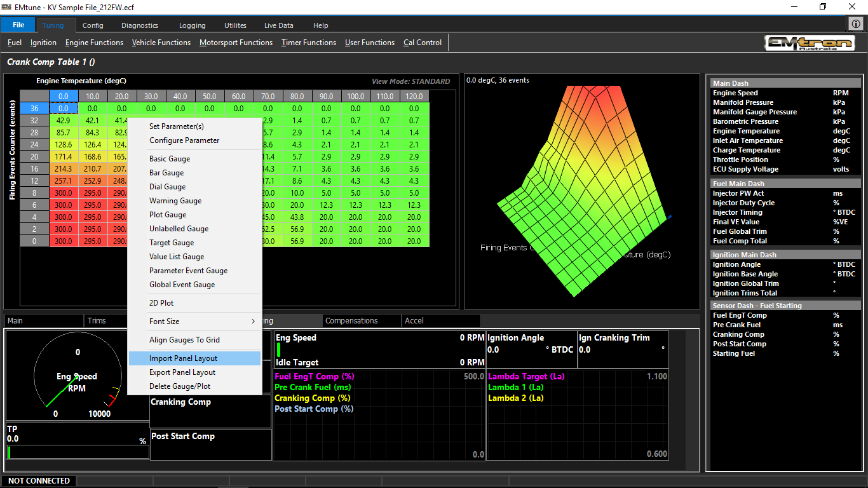Switch to the Main panel tab
This screenshot has width=868, height=488.
[x=44, y=321]
